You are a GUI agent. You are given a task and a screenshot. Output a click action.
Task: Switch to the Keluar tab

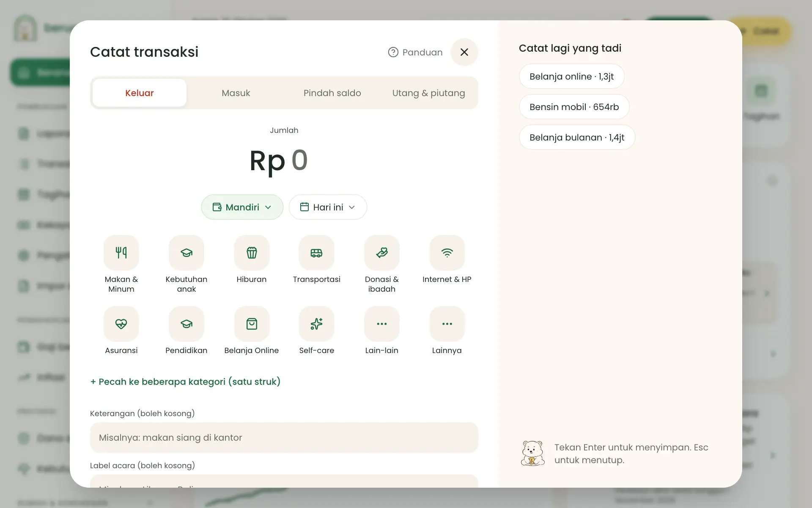tap(140, 93)
